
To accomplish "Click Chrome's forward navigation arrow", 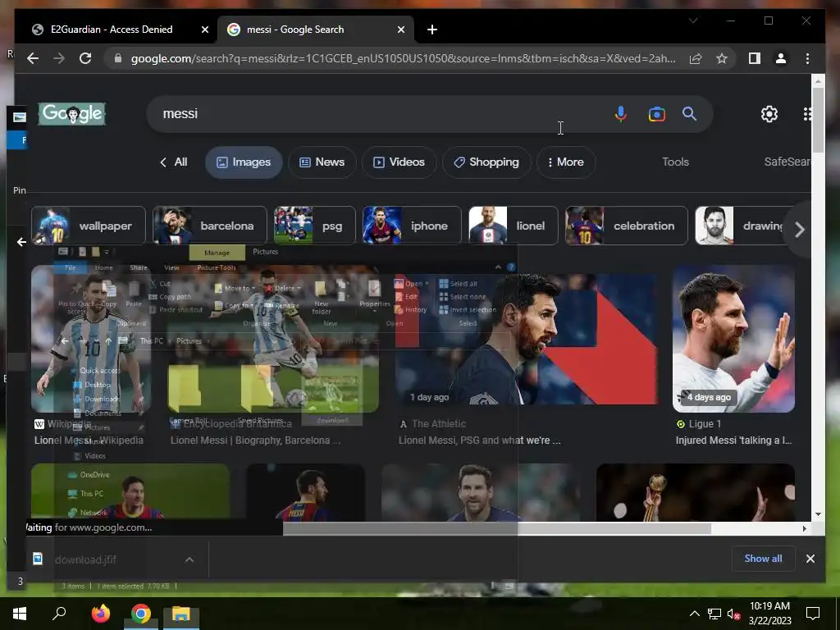I will (59, 58).
